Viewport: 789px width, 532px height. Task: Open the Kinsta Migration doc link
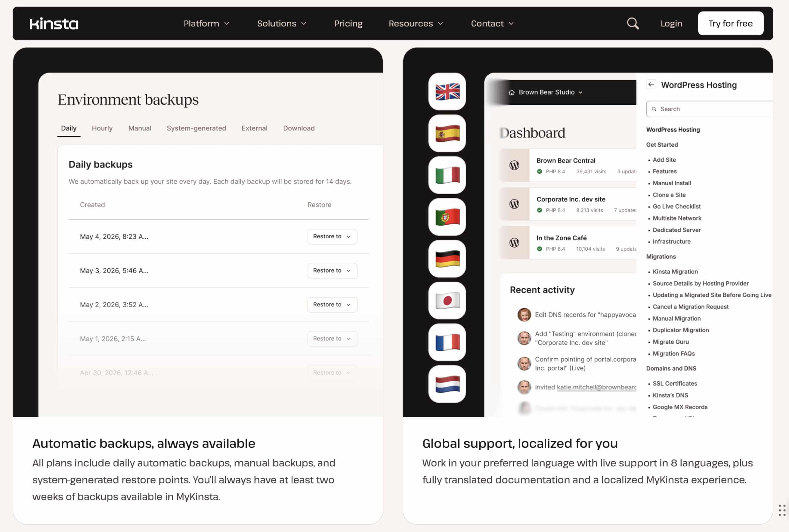tap(675, 271)
